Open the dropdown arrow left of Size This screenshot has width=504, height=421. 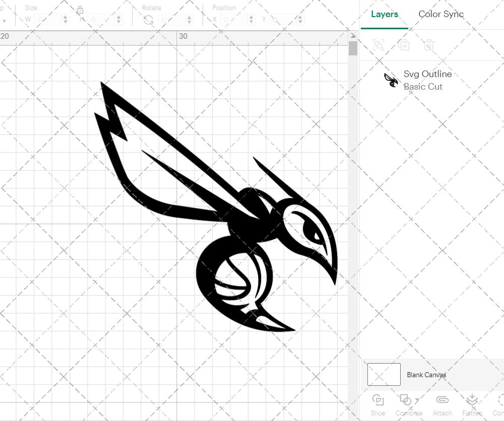pos(4,21)
